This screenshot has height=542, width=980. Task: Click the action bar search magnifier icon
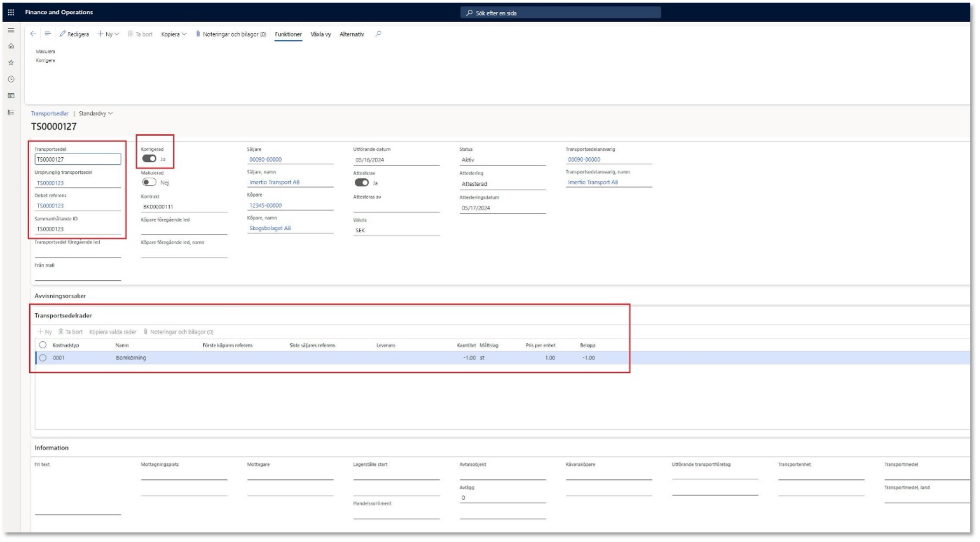pos(378,34)
